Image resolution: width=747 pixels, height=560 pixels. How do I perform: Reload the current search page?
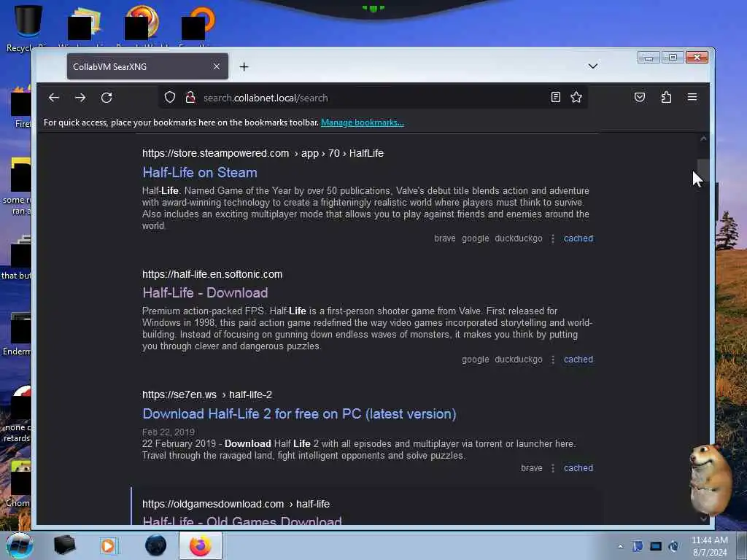[x=107, y=98]
